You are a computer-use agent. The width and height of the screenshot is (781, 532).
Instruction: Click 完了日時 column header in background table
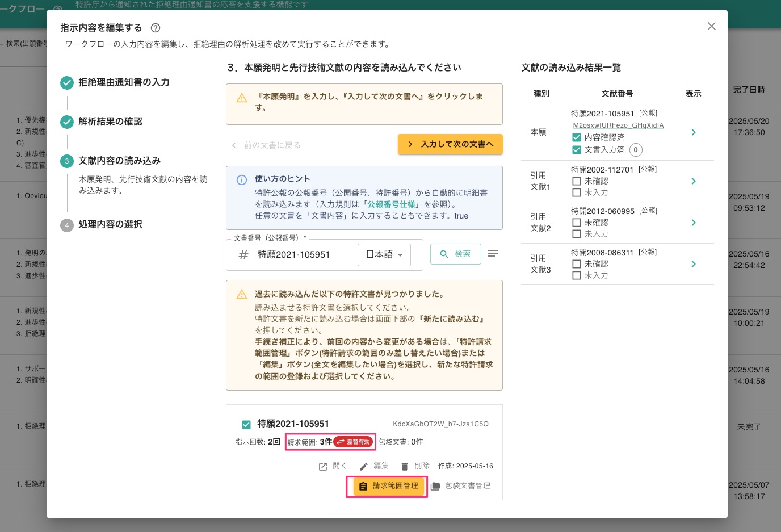749,90
